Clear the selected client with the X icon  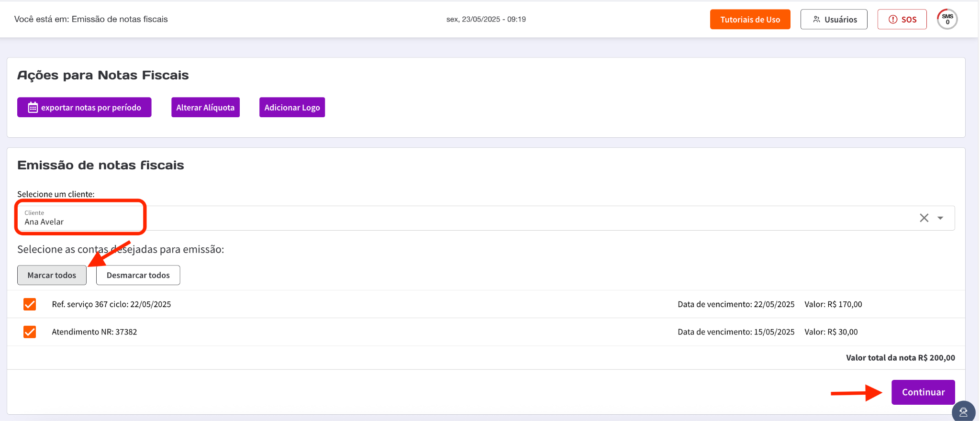coord(924,218)
